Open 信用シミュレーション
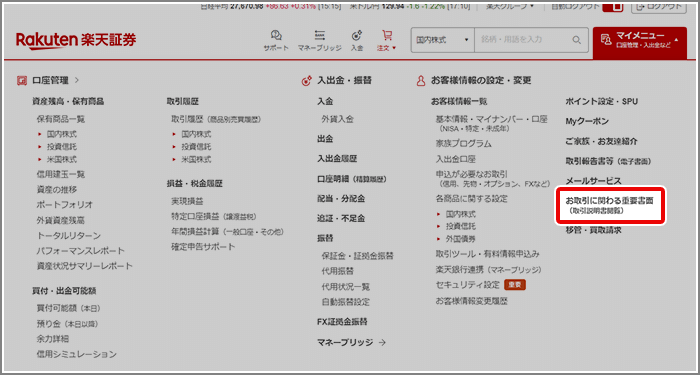The width and height of the screenshot is (700, 375). click(77, 354)
